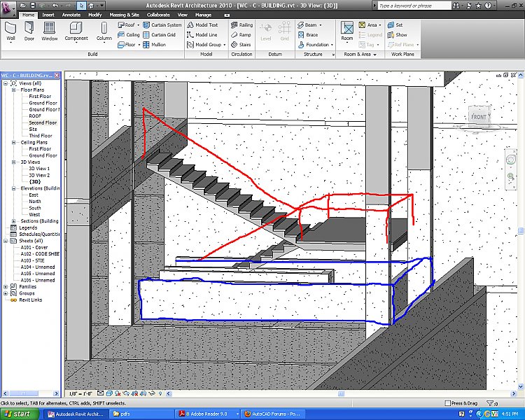Collapse the Floor Plans tree node
The height and width of the screenshot is (420, 525).
(x=14, y=90)
